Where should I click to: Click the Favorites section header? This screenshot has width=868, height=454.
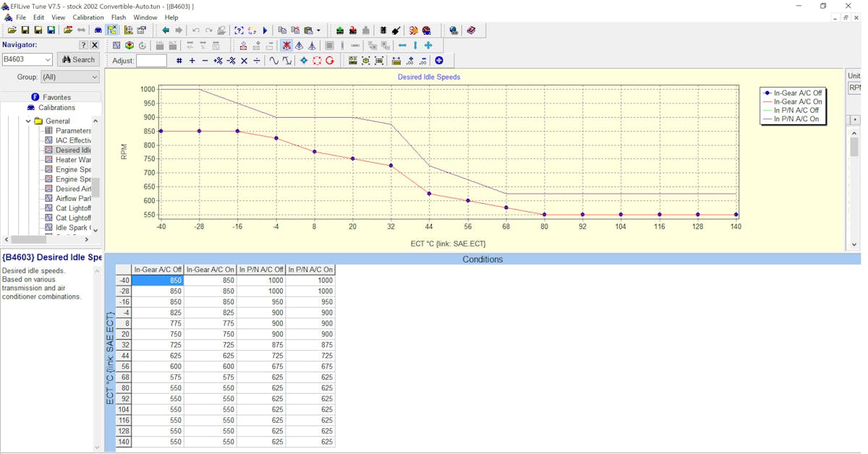coord(56,97)
